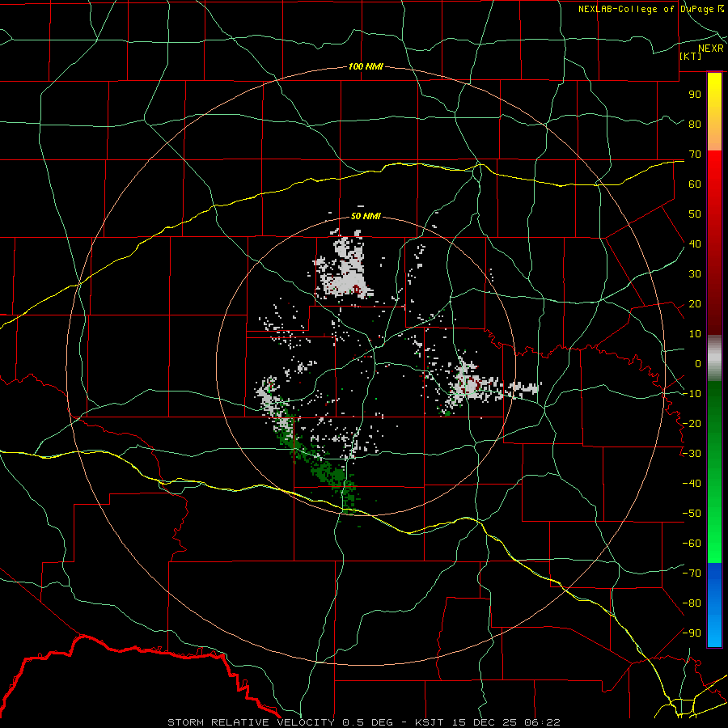Click the large gray echo cluster below the 50 NMI label
728x728 pixels.
(346, 271)
